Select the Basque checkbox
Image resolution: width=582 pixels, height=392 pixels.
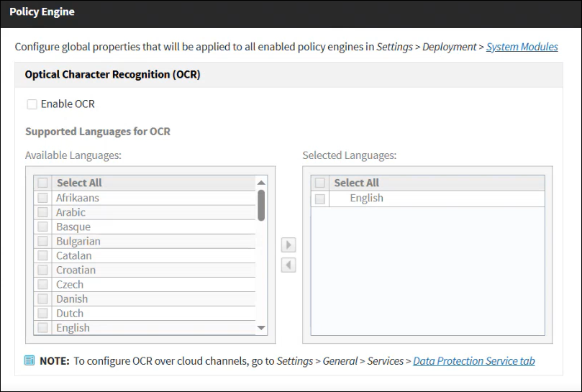pyautogui.click(x=43, y=227)
